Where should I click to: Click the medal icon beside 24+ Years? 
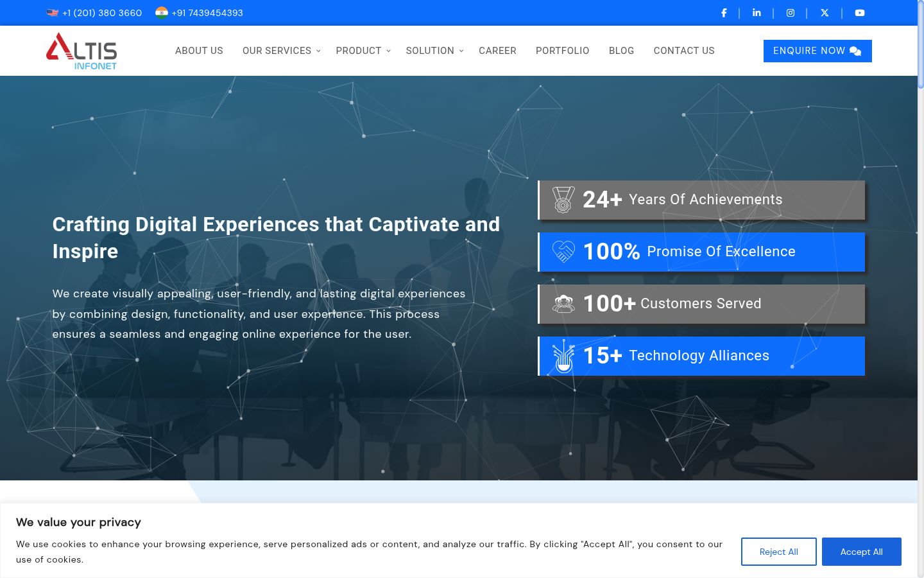[x=563, y=200]
